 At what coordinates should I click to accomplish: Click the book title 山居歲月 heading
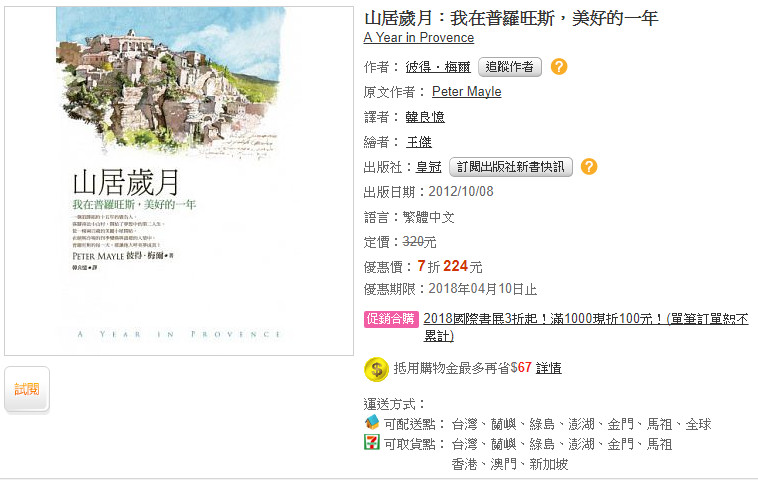tap(511, 18)
